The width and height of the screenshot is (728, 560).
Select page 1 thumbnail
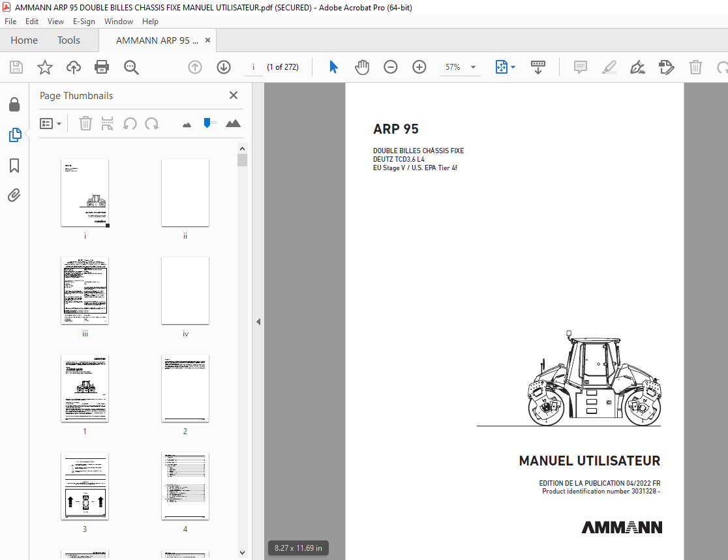point(85,389)
